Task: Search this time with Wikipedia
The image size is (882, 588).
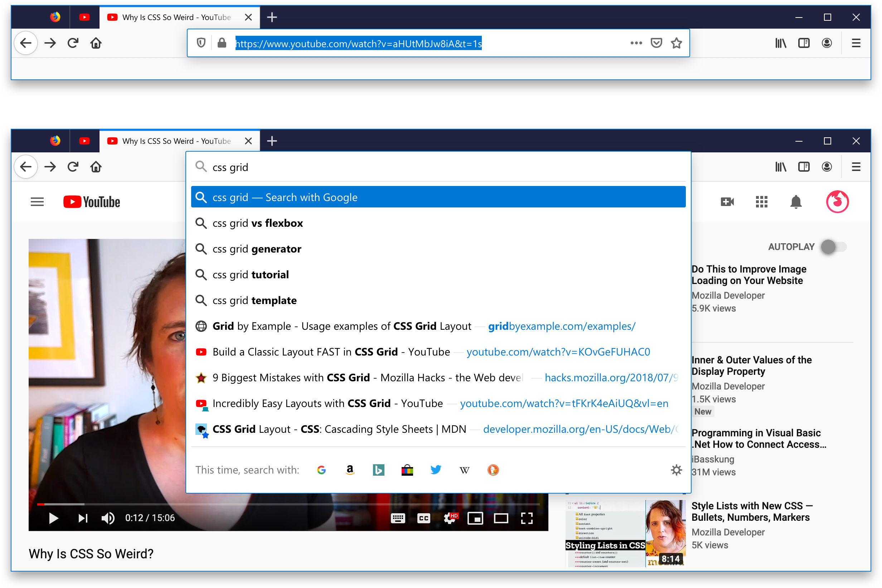Action: 464,470
